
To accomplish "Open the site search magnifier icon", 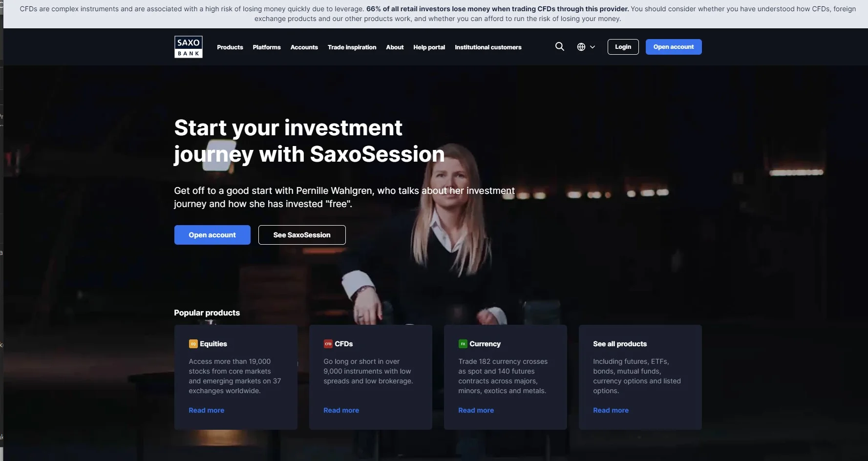I will click(x=560, y=46).
